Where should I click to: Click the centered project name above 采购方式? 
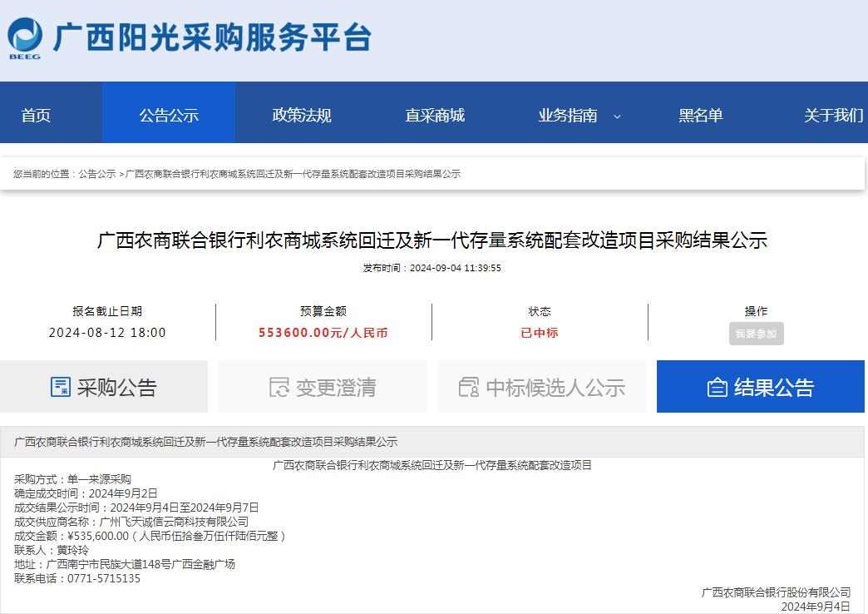coord(432,465)
